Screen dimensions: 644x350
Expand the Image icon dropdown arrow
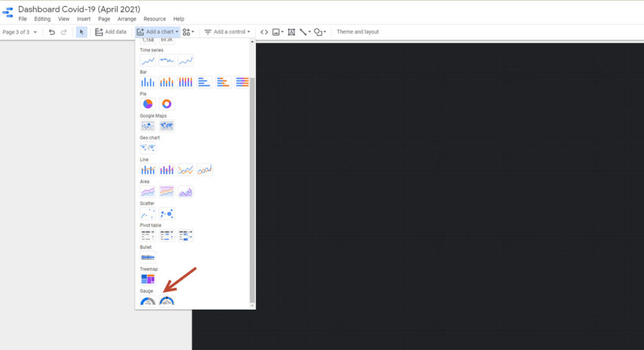pos(282,32)
